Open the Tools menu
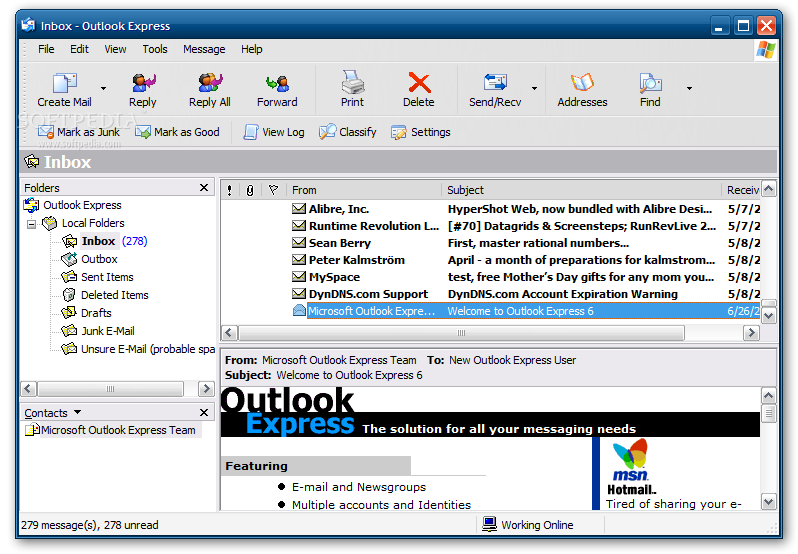Screen dimensions: 798x554 tap(155, 49)
